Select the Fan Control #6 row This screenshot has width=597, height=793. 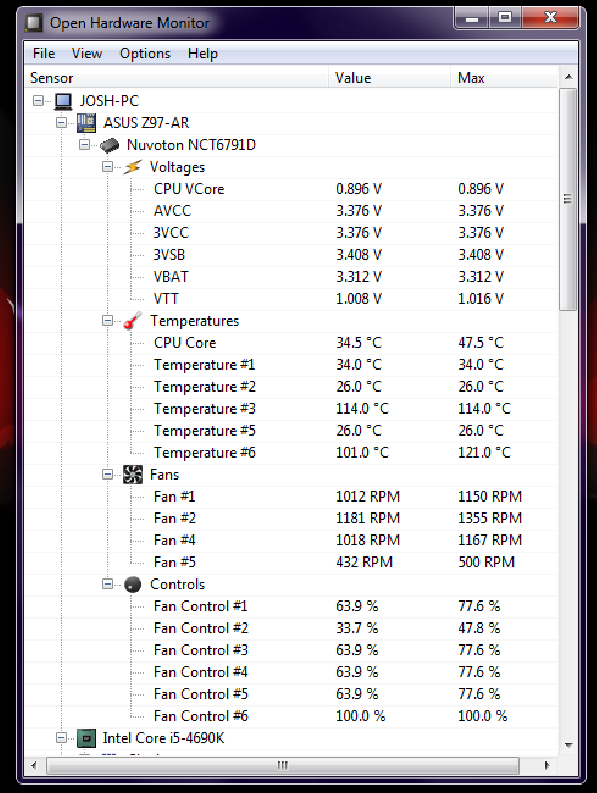pyautogui.click(x=292, y=716)
